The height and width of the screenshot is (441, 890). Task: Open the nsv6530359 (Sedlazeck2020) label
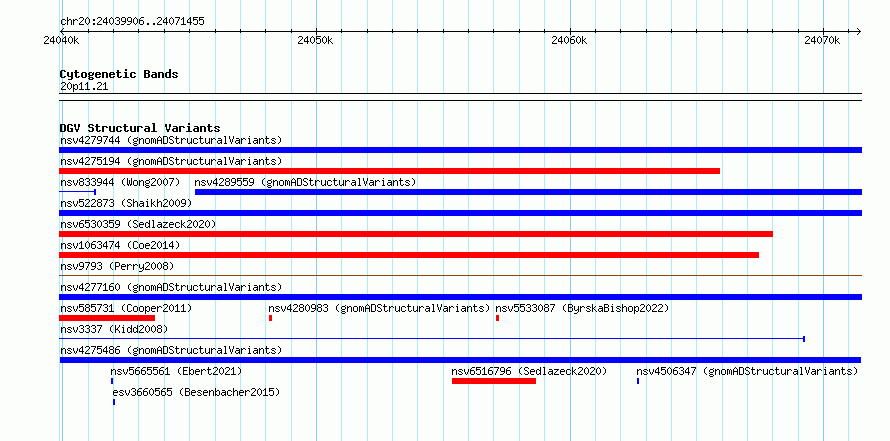[x=138, y=224]
